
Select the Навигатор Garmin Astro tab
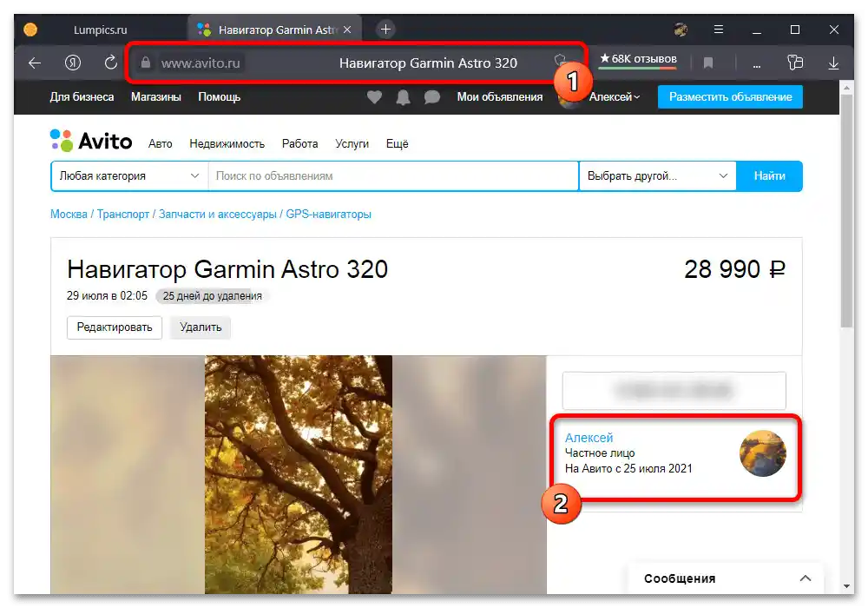pyautogui.click(x=274, y=30)
